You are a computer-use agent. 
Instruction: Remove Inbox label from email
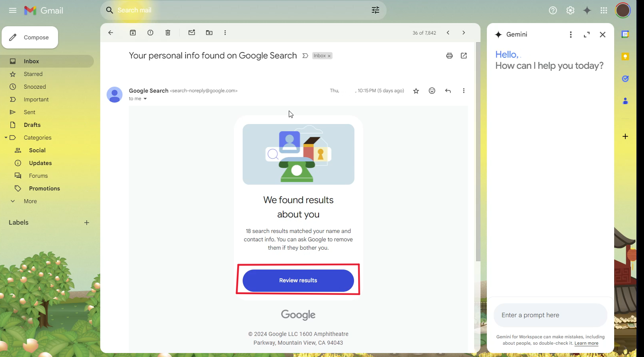pos(329,56)
